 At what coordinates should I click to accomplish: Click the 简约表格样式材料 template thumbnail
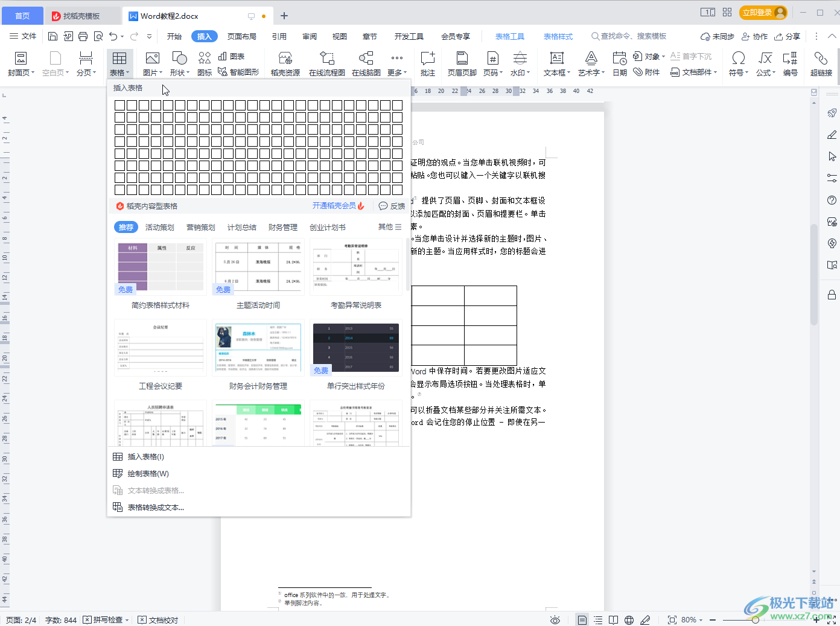pyautogui.click(x=161, y=267)
